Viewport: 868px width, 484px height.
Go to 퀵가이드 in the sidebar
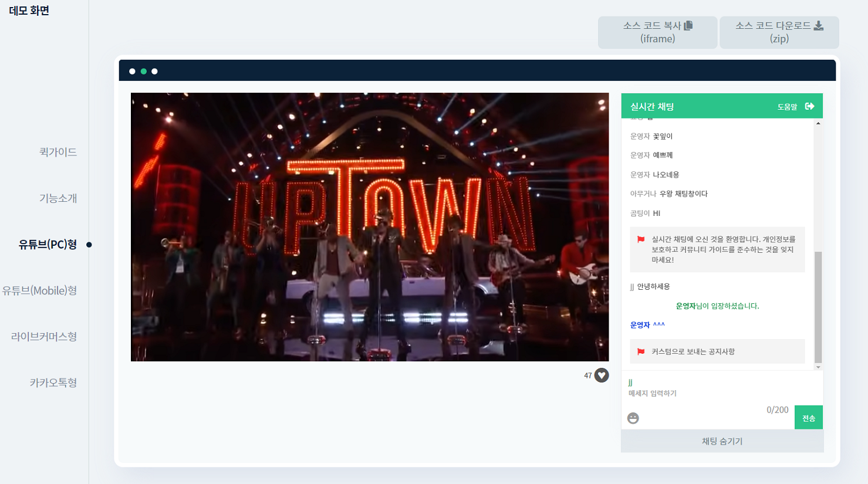click(x=58, y=152)
